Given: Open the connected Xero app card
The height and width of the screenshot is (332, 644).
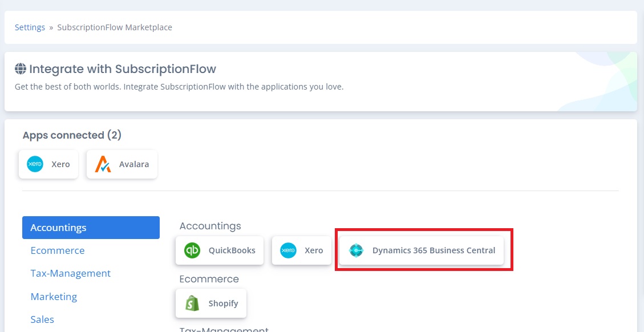Looking at the screenshot, I should click(48, 164).
